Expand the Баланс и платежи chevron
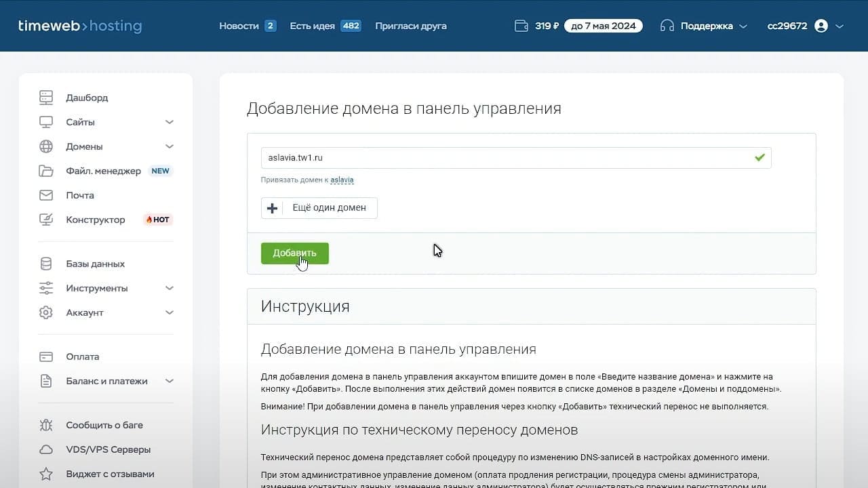Image resolution: width=868 pixels, height=488 pixels. (x=170, y=381)
